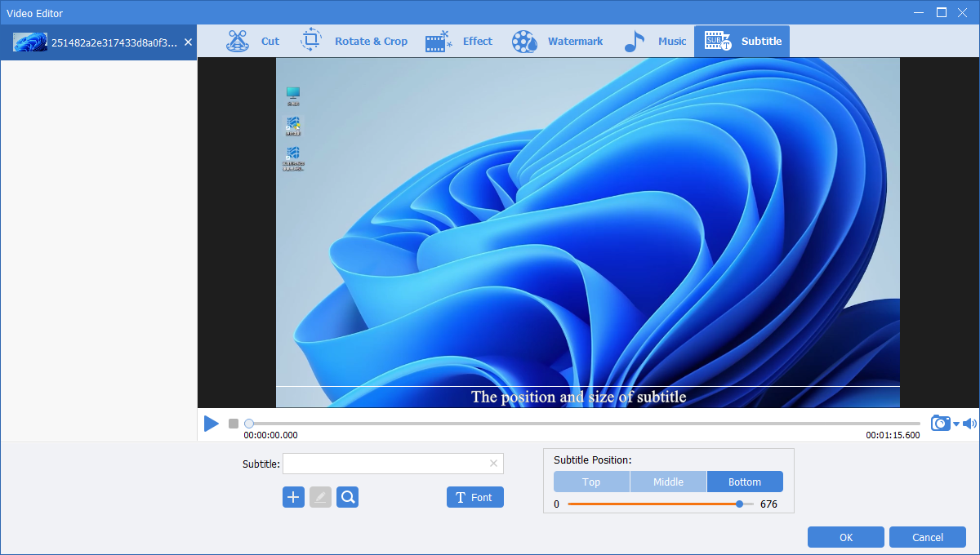Click the playback seek bar handle
Screen dimensions: 980x555
click(249, 424)
